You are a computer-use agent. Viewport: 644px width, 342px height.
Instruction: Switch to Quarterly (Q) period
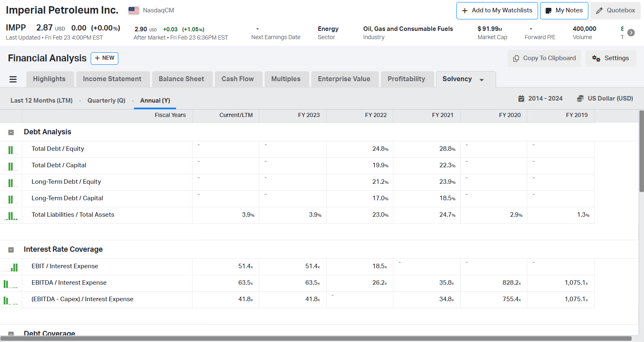pos(106,101)
